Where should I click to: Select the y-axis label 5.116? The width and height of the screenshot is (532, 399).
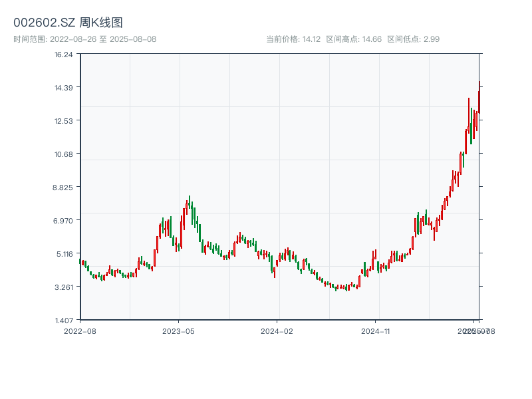[65, 254]
